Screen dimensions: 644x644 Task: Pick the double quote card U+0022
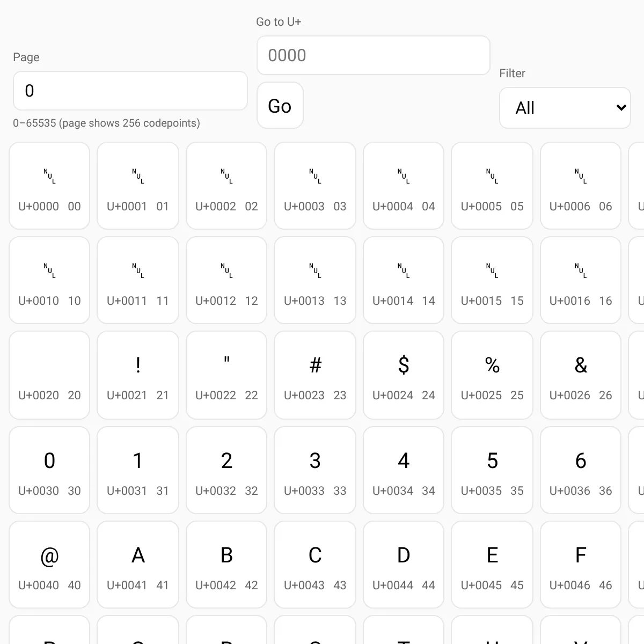[226, 375]
